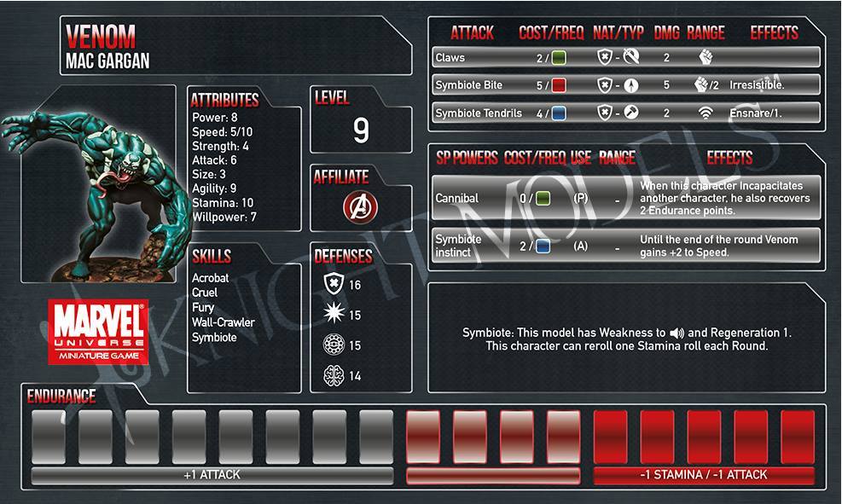Click the 'Stamina: 10' attribute
This screenshot has height=504, width=842.
pyautogui.click(x=223, y=203)
